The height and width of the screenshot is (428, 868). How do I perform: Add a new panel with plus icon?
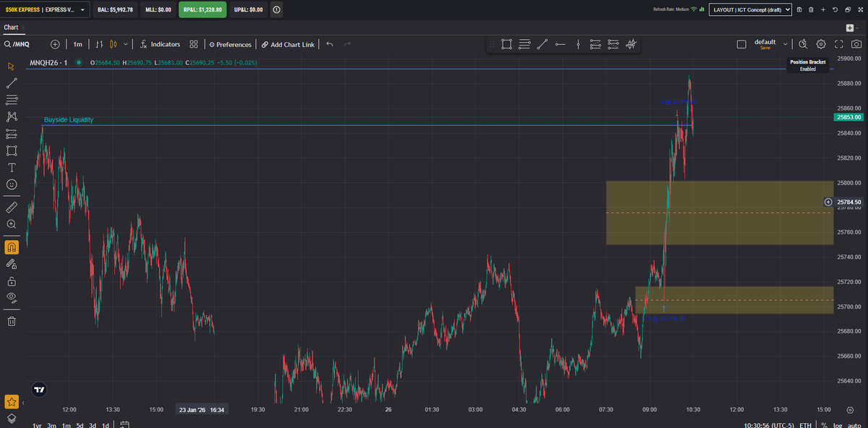(823, 9)
